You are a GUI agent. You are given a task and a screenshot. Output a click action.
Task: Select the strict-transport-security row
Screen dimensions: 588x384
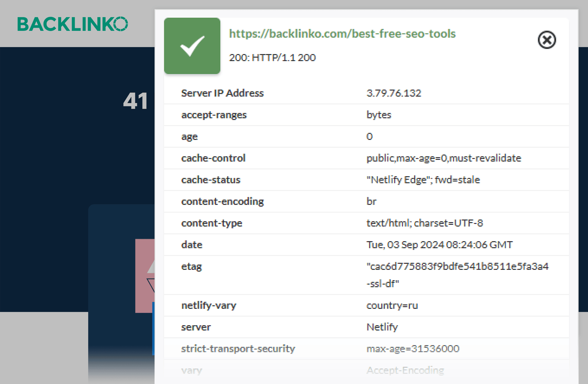point(238,349)
